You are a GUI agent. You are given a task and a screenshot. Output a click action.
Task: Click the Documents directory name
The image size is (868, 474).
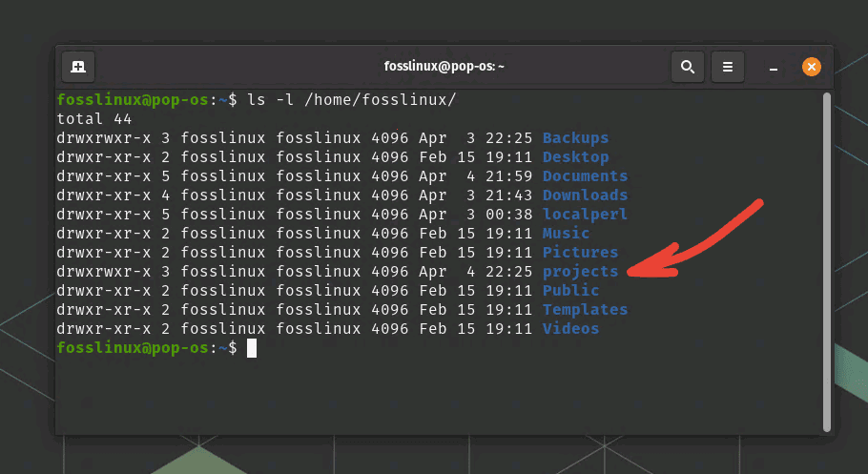[585, 176]
